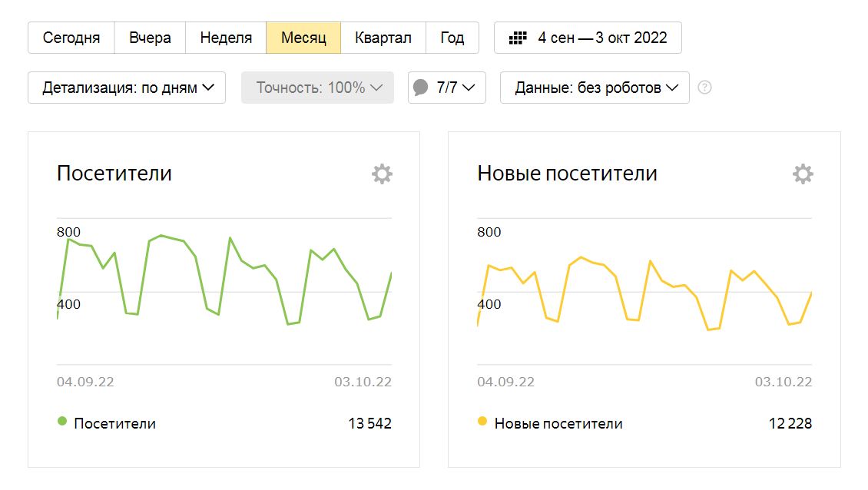Click the yellow Новые посетители legend dot
The height and width of the screenshot is (490, 868).
point(482,422)
